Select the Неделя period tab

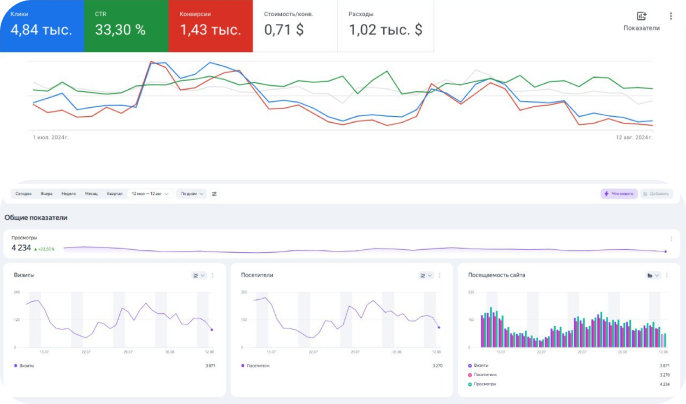pyautogui.click(x=69, y=194)
